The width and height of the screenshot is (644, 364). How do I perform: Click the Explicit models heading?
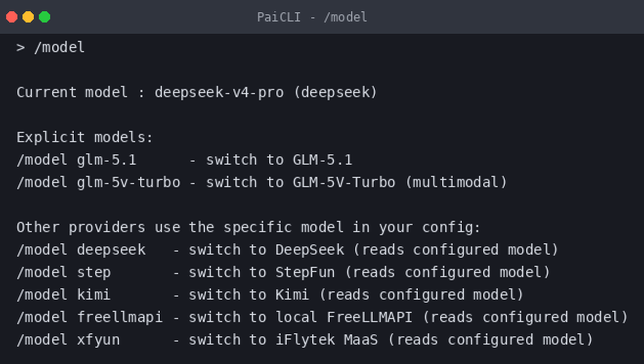click(x=85, y=138)
